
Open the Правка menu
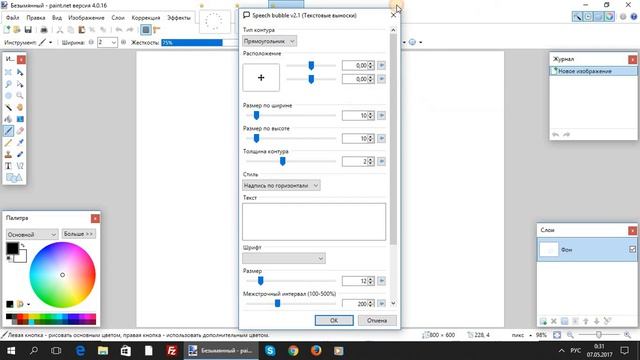pos(36,18)
